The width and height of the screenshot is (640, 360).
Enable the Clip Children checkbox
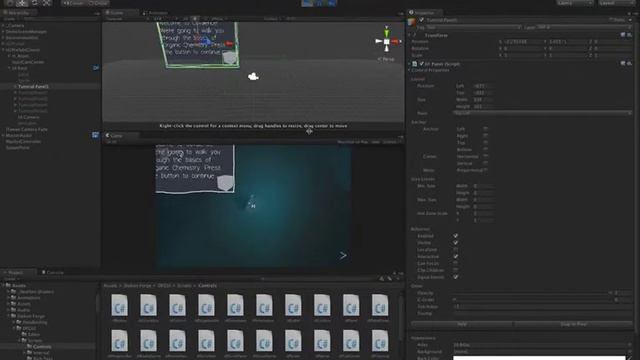[x=456, y=270]
